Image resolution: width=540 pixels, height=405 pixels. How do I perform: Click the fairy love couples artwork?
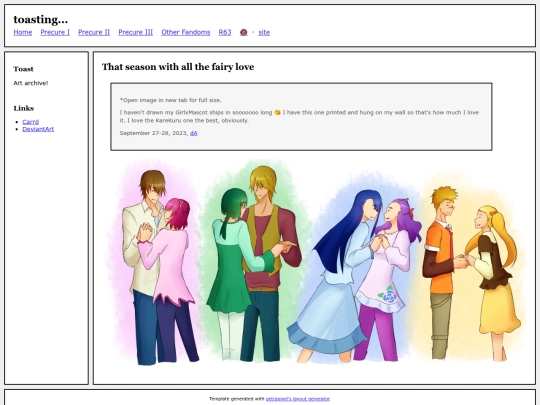(315, 262)
